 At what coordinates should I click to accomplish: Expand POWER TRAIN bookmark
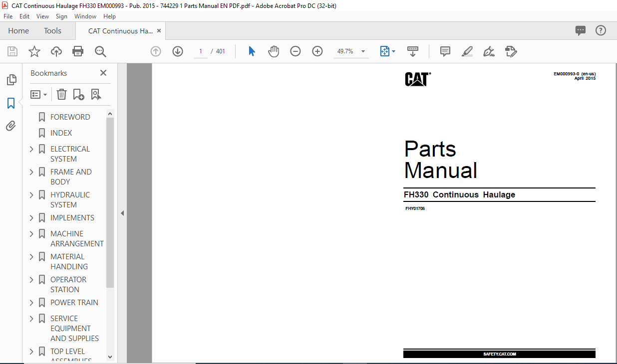click(31, 303)
